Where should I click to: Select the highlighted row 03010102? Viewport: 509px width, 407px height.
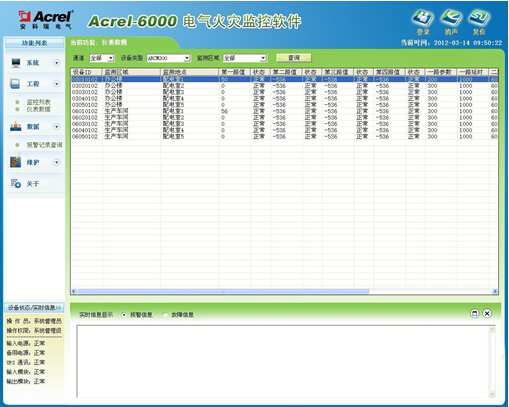point(285,79)
